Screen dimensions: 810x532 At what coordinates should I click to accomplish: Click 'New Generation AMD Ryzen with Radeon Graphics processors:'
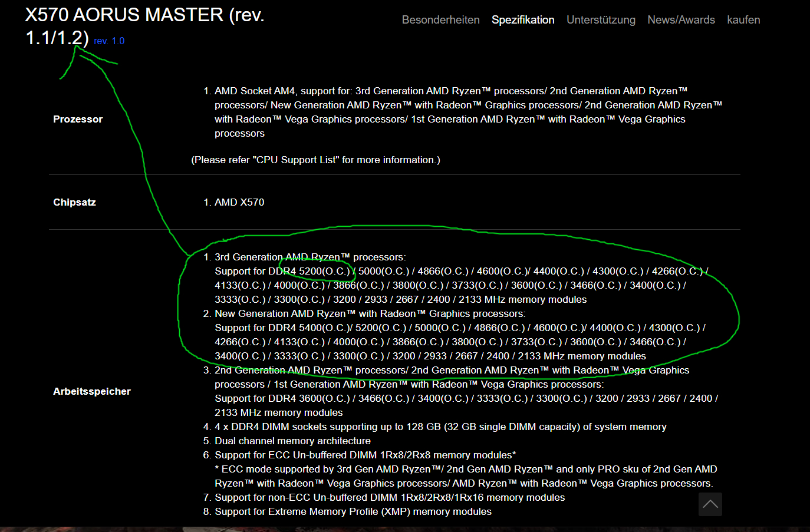pyautogui.click(x=370, y=313)
